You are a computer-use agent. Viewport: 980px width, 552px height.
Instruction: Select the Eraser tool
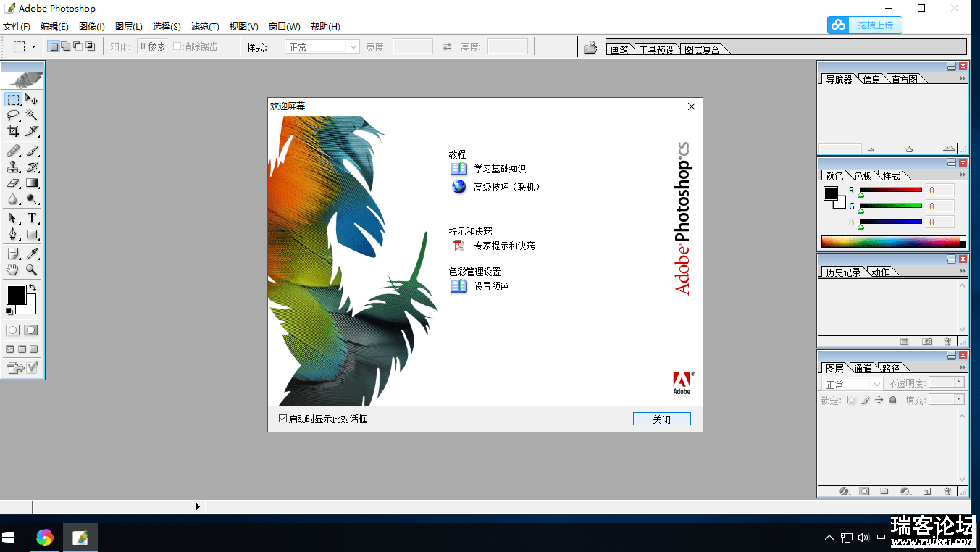pos(14,183)
